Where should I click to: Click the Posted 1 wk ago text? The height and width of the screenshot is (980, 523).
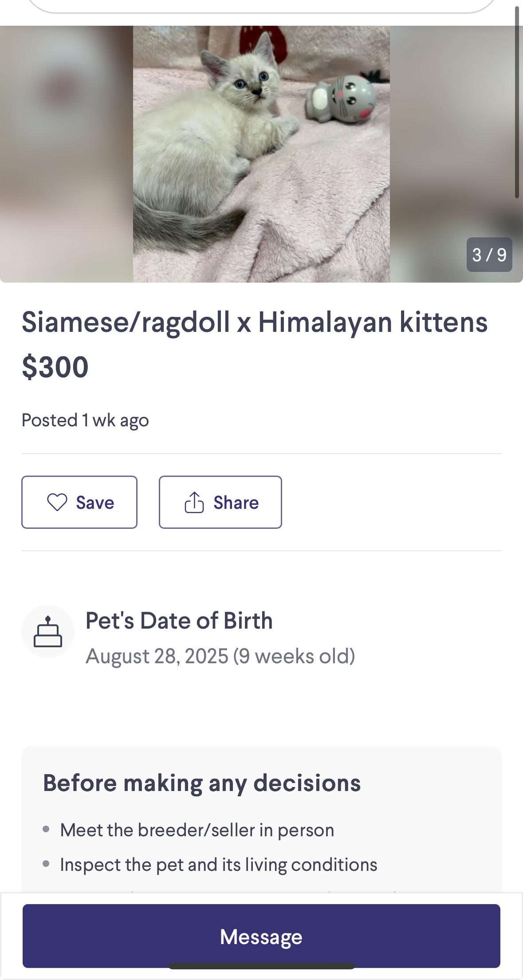pyautogui.click(x=85, y=421)
